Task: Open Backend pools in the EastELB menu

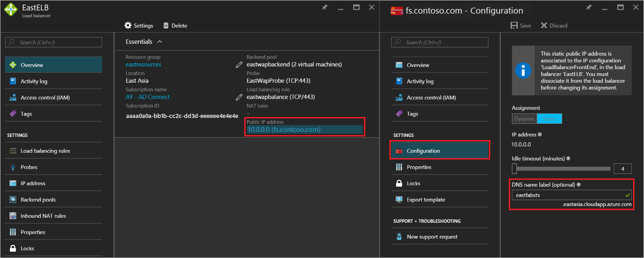Action: [x=53, y=200]
